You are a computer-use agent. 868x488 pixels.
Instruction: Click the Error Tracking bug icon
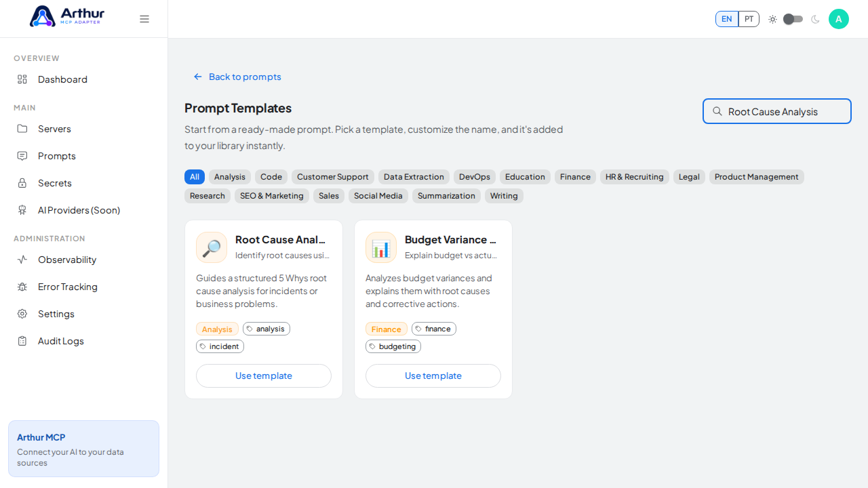tap(22, 287)
